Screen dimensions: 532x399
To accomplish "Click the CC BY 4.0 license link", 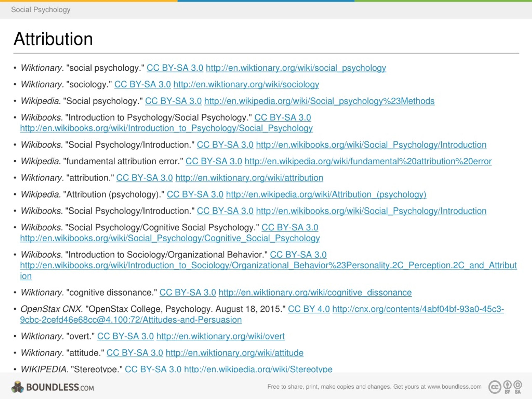I will [309, 309].
